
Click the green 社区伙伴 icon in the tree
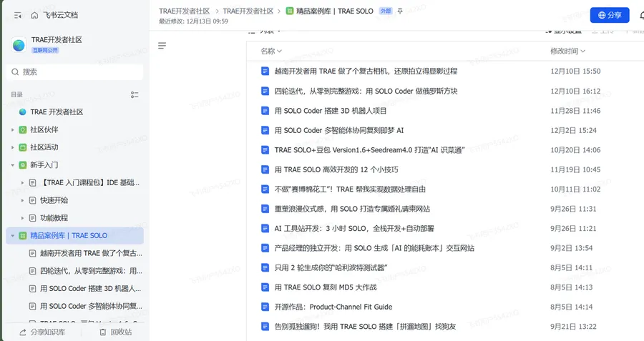click(x=23, y=129)
